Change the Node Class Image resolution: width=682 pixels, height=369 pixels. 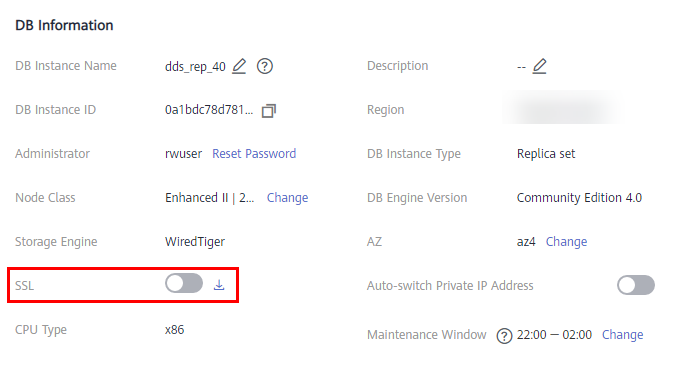tap(288, 198)
